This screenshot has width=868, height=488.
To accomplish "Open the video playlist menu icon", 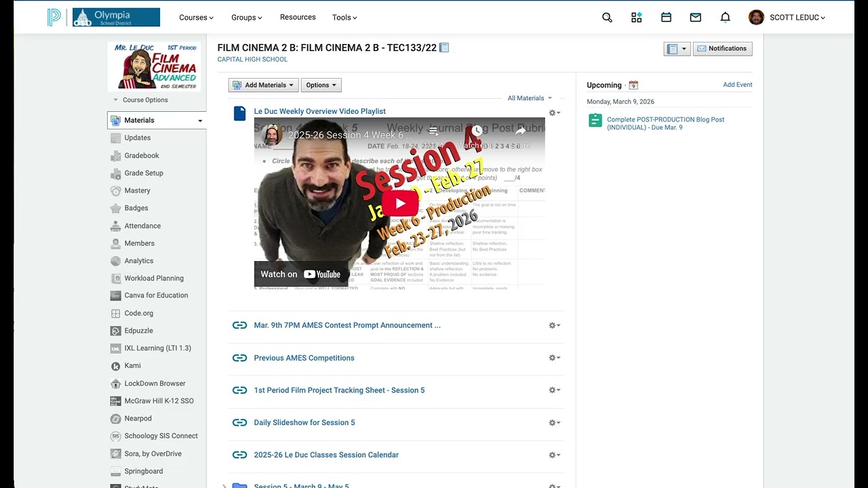I will (x=433, y=131).
